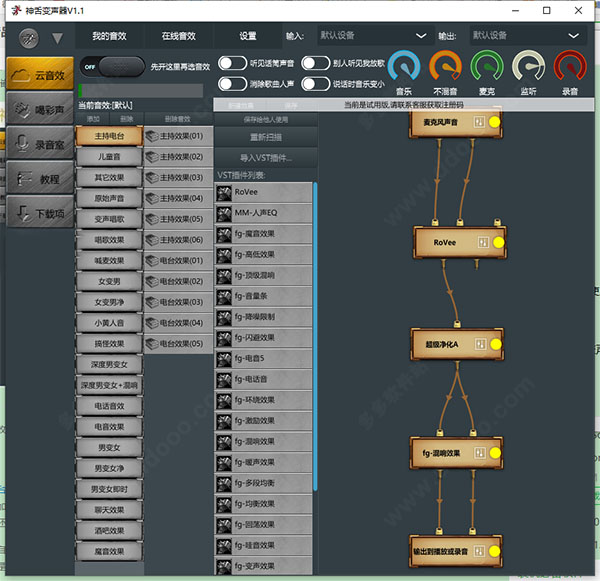Click the trial version notice text
The height and width of the screenshot is (581, 600).
tap(404, 104)
